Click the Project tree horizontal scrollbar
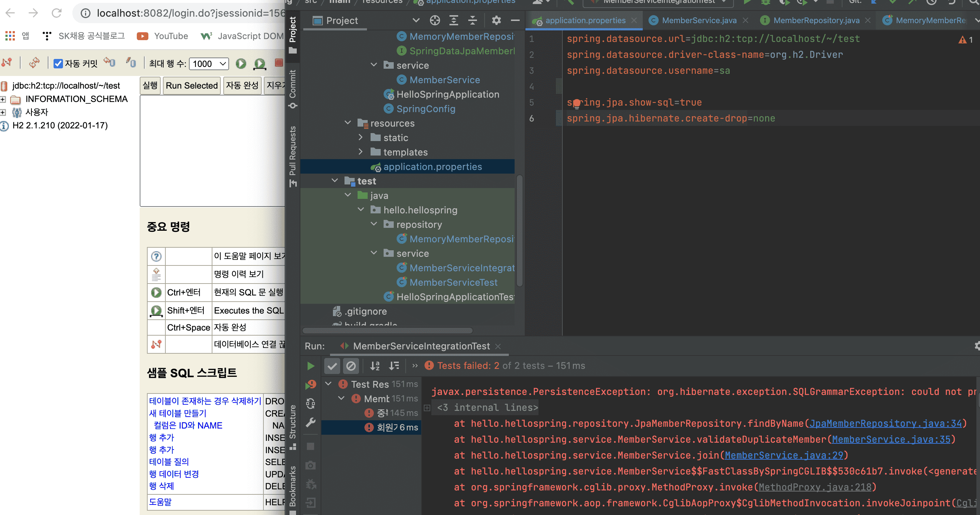 pyautogui.click(x=387, y=331)
